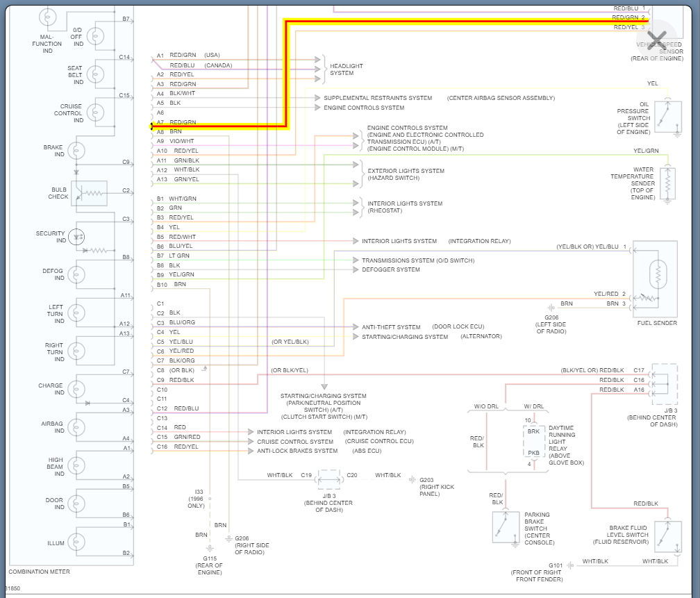The image size is (700, 598).
Task: Click the Cruise Control System label
Action: pos(295,442)
